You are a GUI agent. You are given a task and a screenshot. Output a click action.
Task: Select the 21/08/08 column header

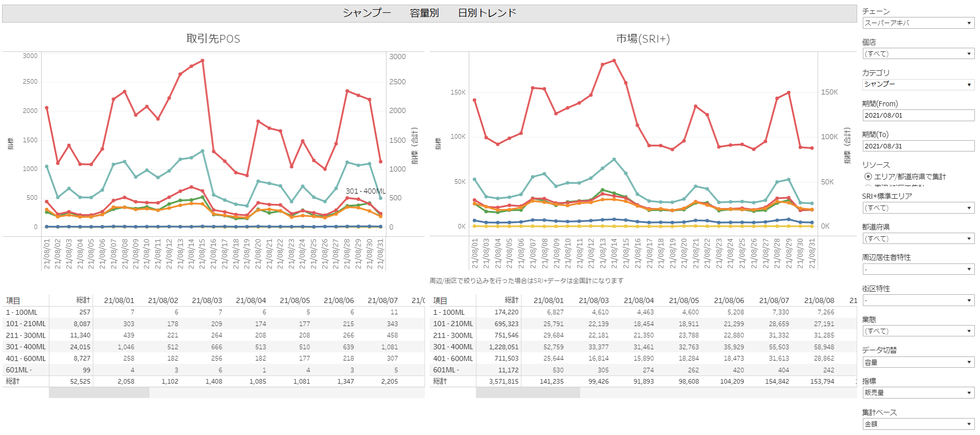(x=819, y=300)
